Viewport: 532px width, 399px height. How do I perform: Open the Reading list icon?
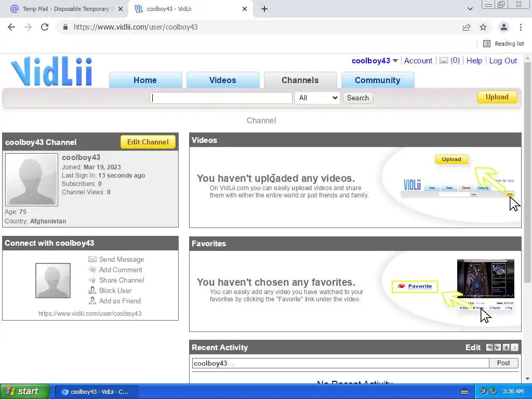pyautogui.click(x=486, y=44)
